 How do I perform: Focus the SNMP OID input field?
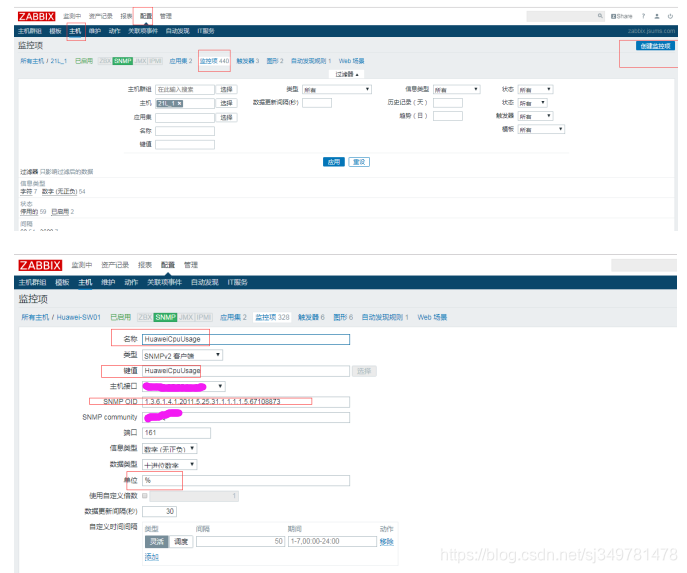[246, 402]
